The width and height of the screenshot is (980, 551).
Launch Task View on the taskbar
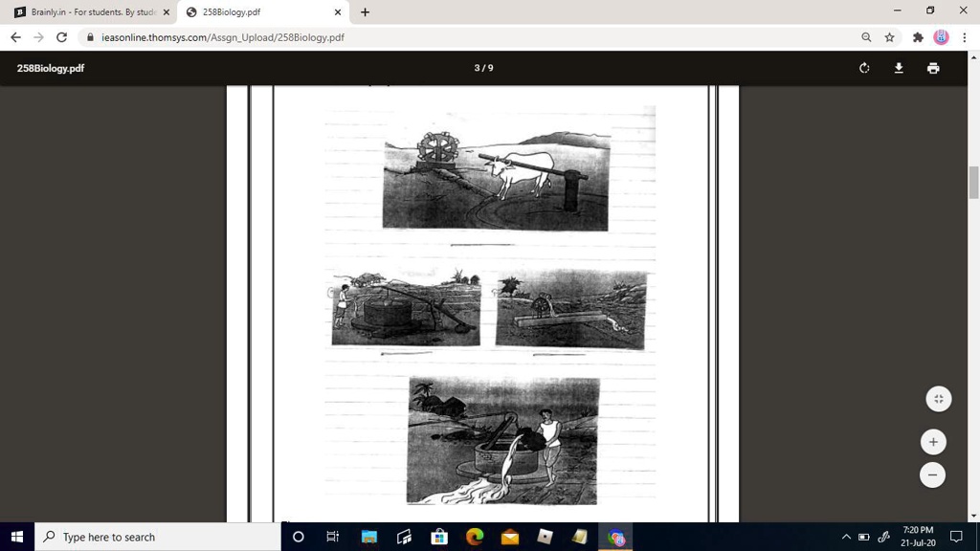[x=332, y=537]
